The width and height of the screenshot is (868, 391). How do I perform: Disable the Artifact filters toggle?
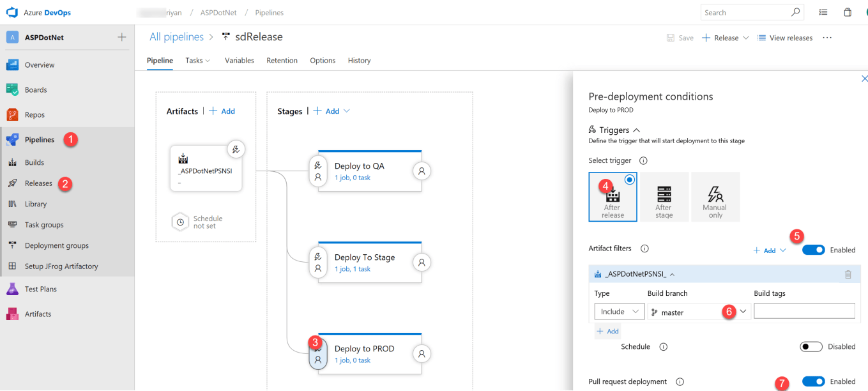[x=813, y=250]
